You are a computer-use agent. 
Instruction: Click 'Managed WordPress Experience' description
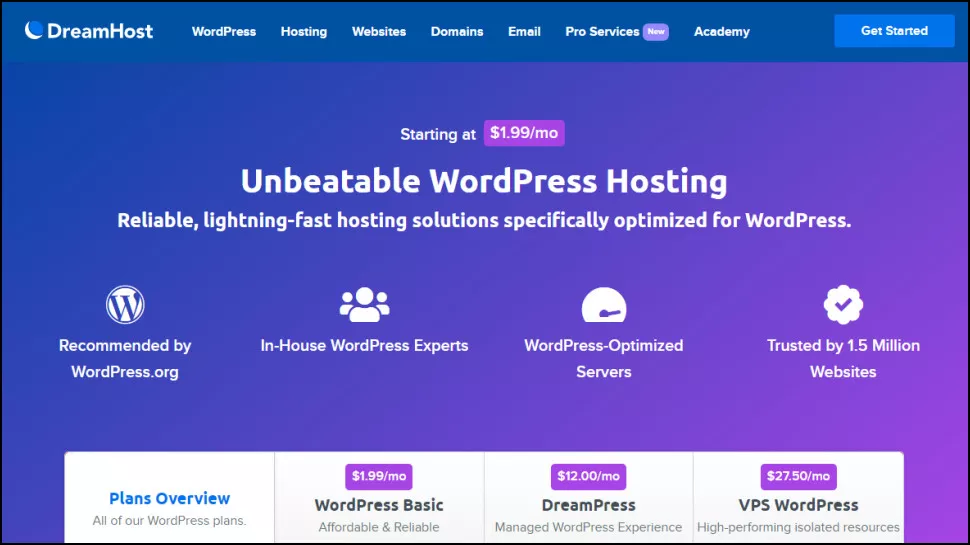(588, 527)
